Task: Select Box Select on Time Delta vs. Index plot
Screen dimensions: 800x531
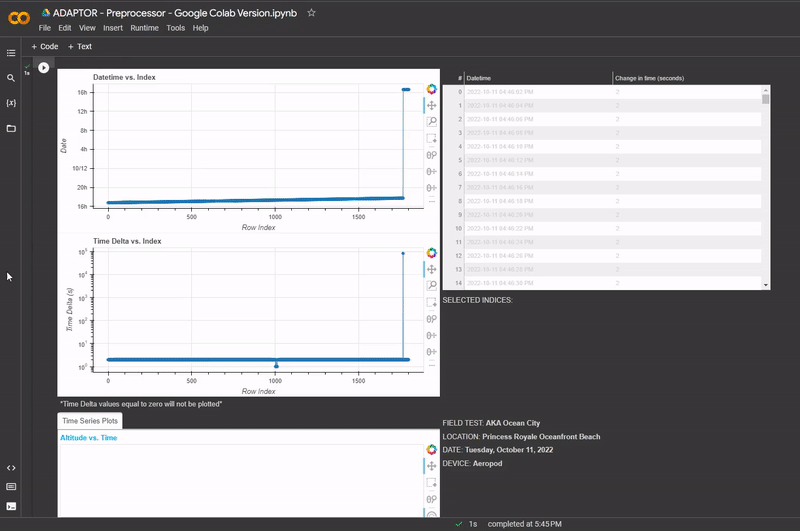Action: (x=432, y=302)
